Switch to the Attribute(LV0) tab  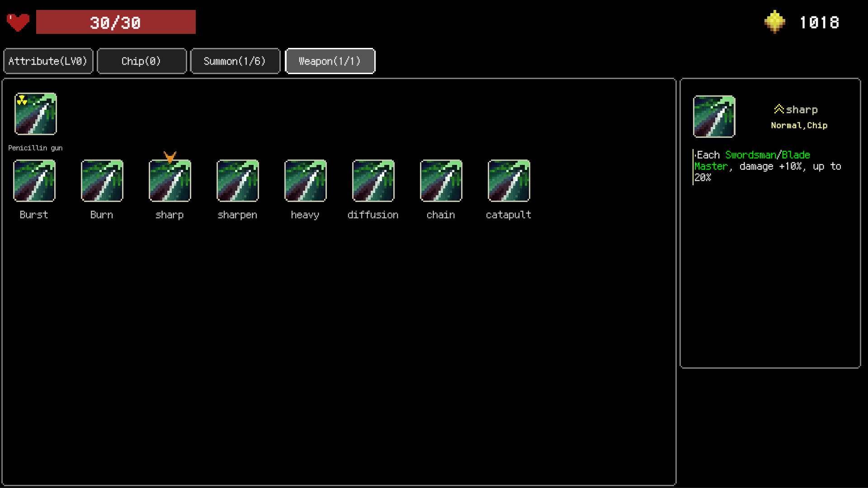pos(48,61)
